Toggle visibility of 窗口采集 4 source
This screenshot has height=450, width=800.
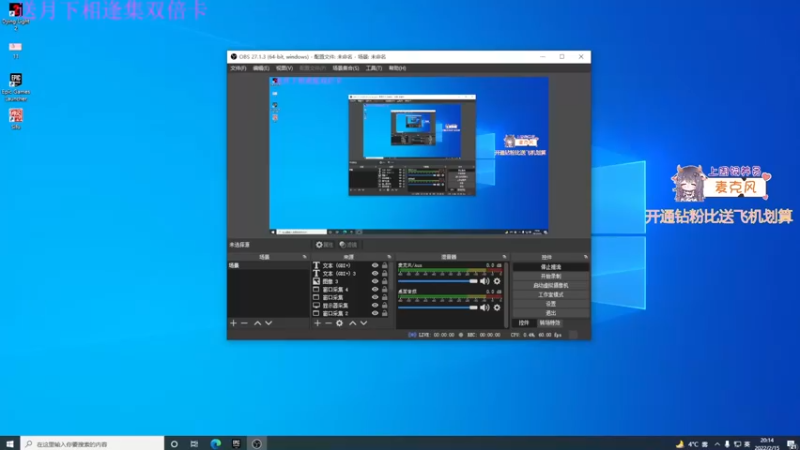tap(375, 289)
